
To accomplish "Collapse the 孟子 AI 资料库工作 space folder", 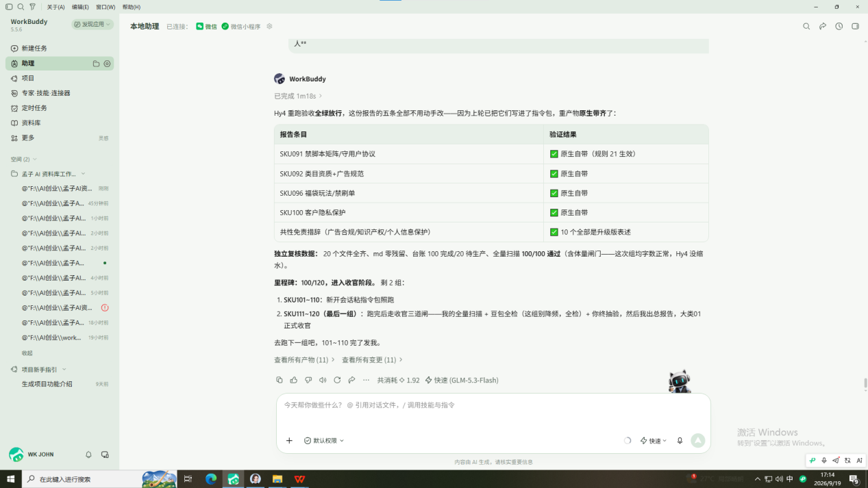I will tap(48, 174).
